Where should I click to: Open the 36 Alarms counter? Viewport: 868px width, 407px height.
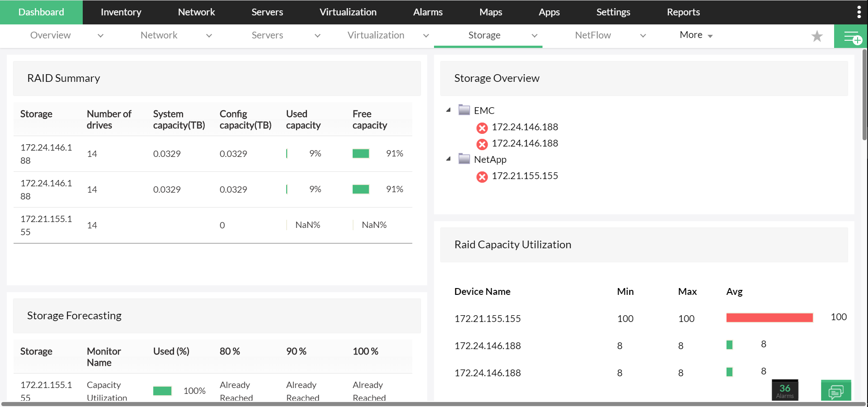785,390
